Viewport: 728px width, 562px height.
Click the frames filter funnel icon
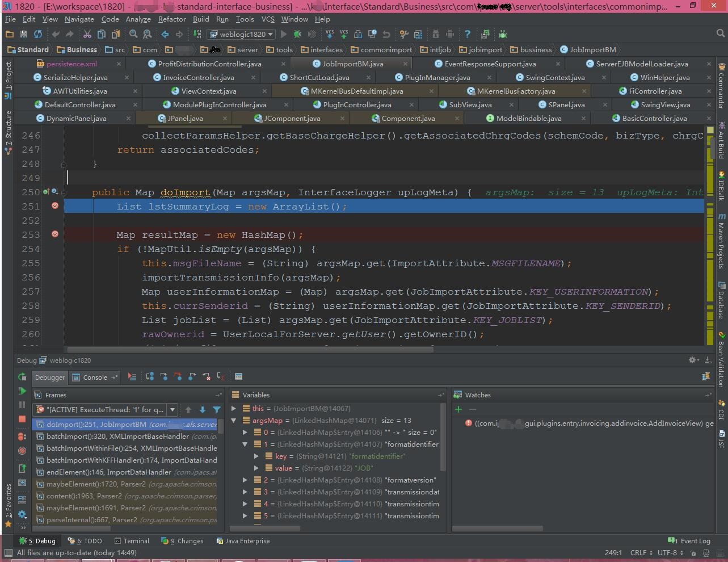point(217,409)
